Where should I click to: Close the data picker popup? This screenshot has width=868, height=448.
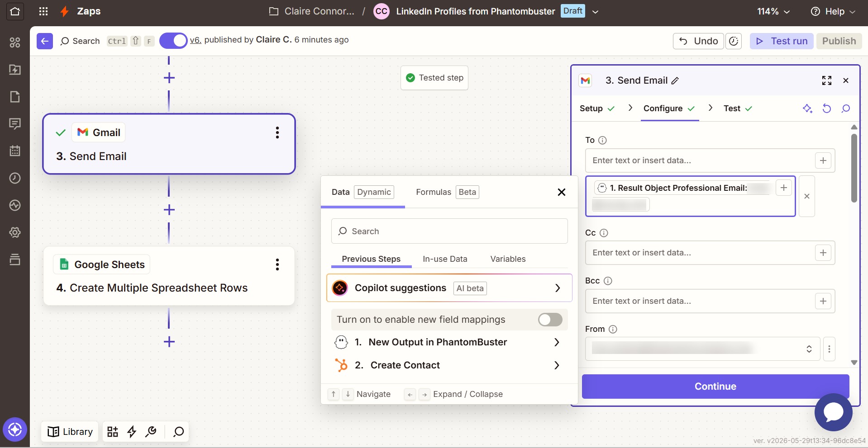(x=562, y=192)
